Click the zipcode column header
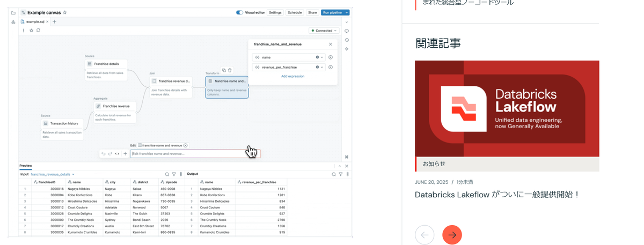 click(x=172, y=182)
